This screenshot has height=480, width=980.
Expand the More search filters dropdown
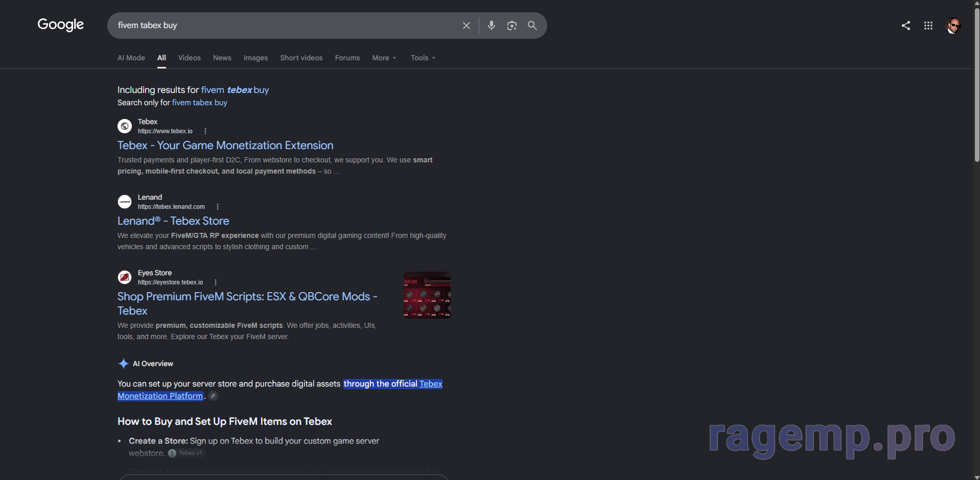pos(384,58)
